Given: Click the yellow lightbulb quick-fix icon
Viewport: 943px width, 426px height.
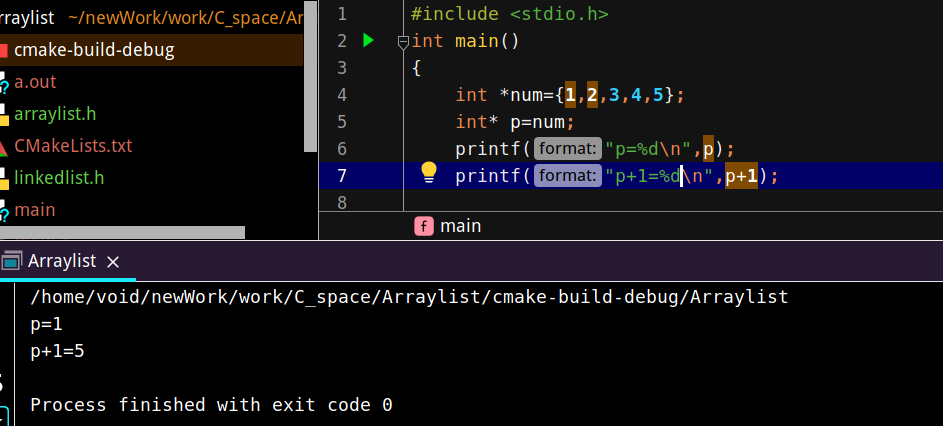Looking at the screenshot, I should 428,173.
